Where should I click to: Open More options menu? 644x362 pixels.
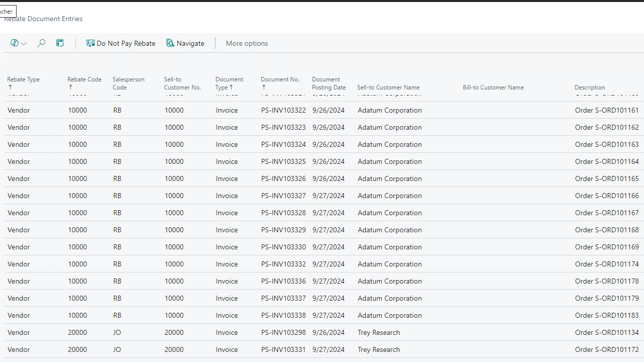coord(247,43)
